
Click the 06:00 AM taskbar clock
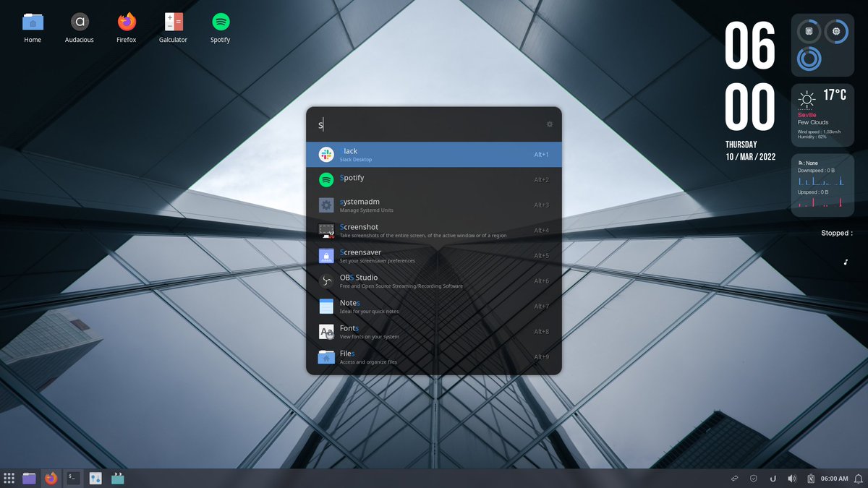(x=834, y=478)
